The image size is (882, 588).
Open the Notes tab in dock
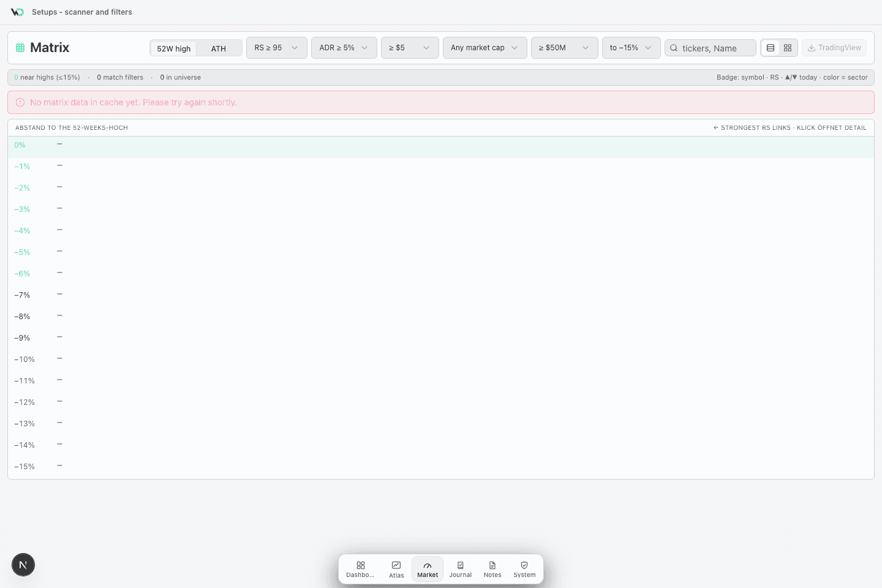point(492,570)
